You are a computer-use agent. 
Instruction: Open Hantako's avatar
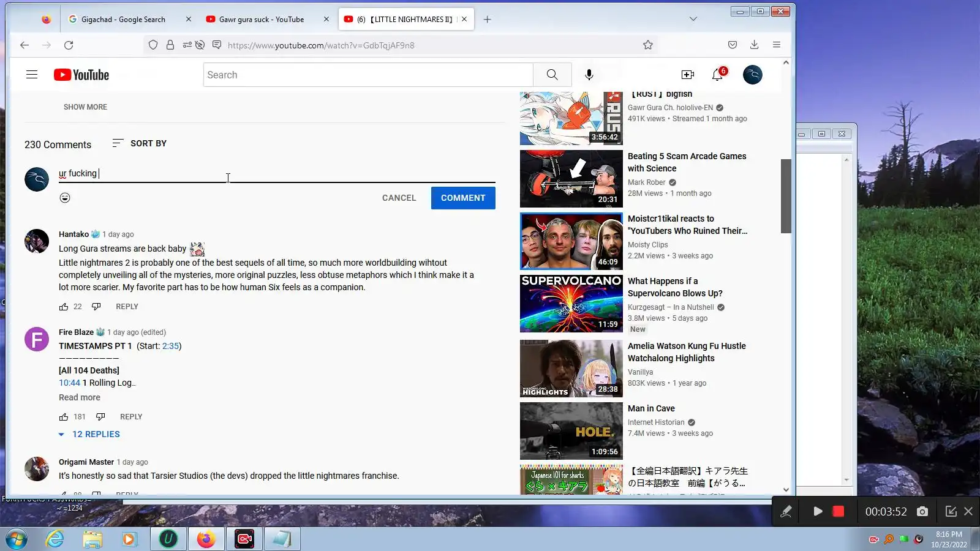tap(36, 241)
